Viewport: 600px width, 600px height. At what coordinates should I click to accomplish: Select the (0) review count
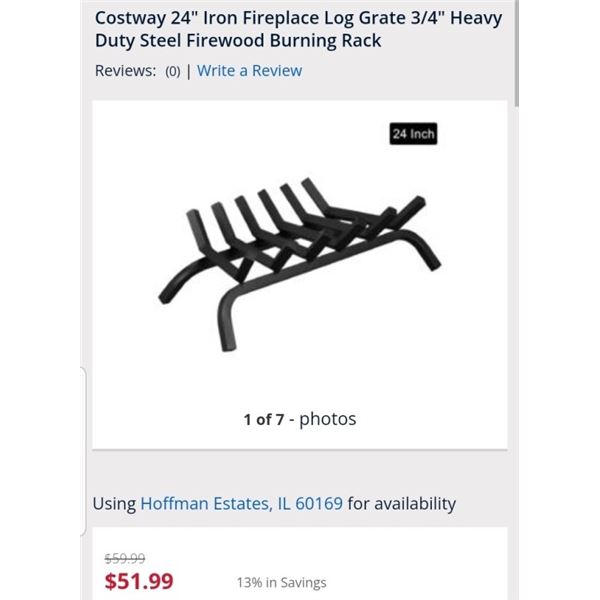pos(173,72)
